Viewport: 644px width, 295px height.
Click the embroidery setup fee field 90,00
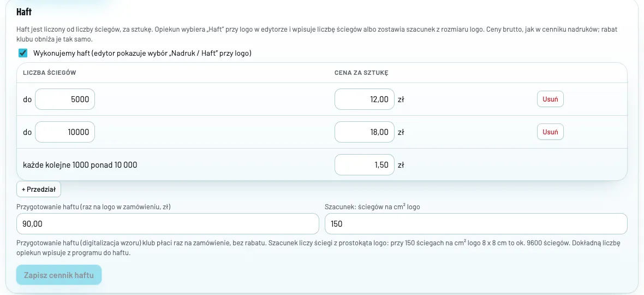tap(168, 224)
